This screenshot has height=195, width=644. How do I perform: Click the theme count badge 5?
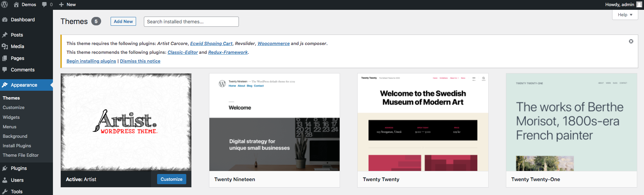[x=96, y=21]
